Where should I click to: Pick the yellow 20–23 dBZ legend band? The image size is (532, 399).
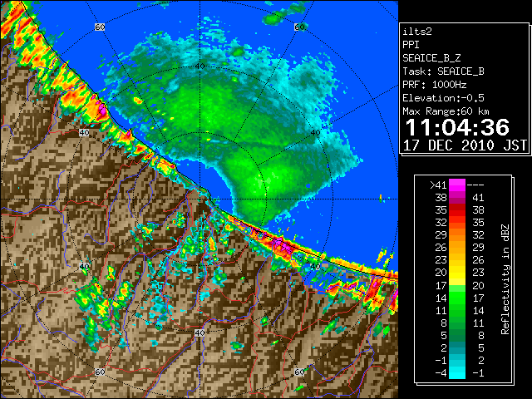pyautogui.click(x=457, y=273)
